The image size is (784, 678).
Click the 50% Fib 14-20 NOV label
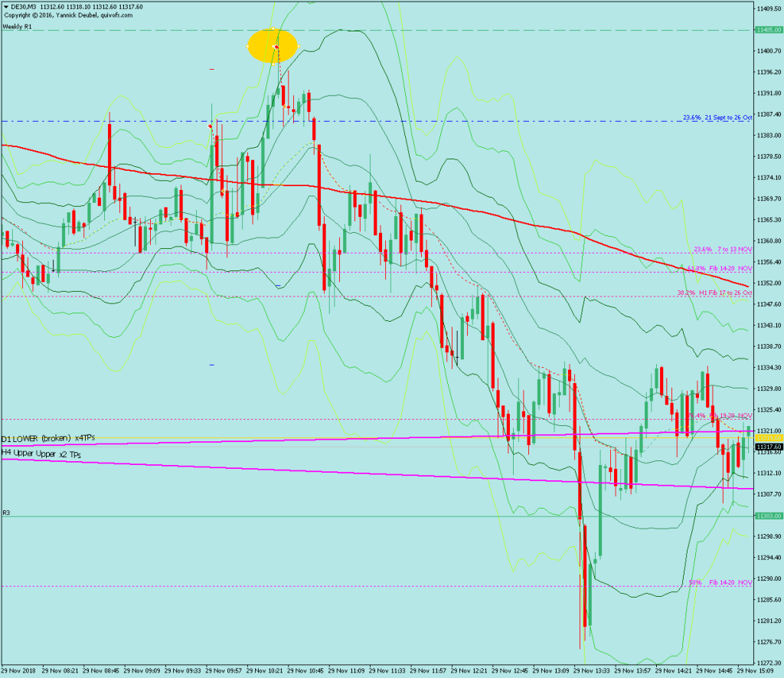(x=720, y=583)
